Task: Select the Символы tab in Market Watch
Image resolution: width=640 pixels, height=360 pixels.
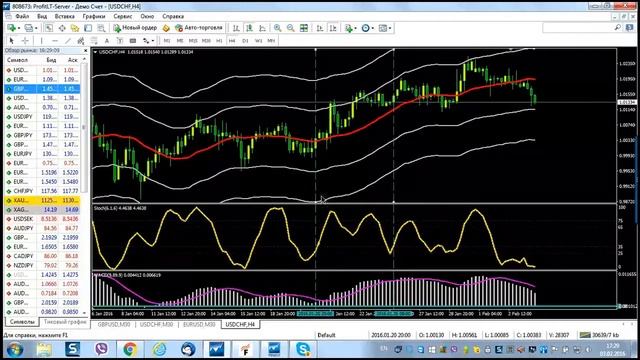Action: [22, 322]
